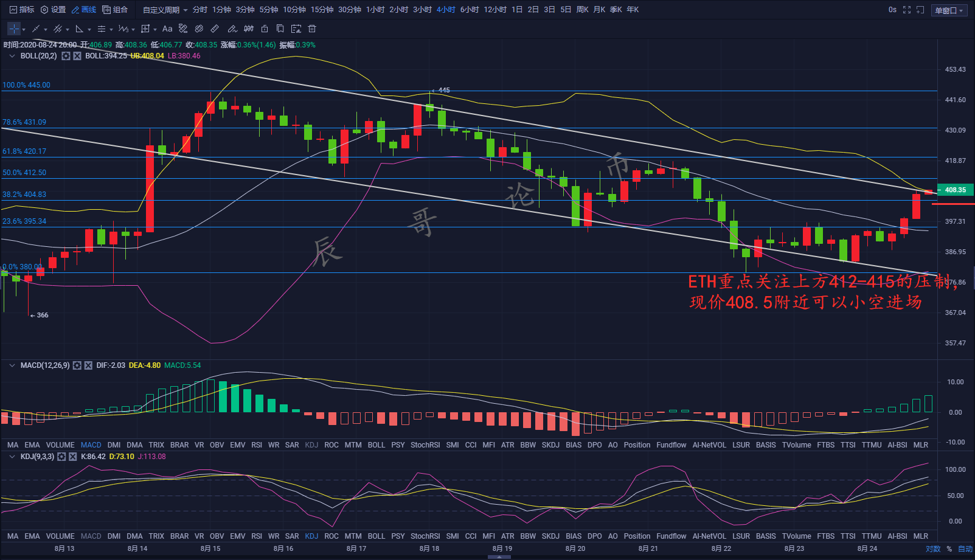Image resolution: width=975 pixels, height=560 pixels.
Task: Expand the crosshair tool dropdown arrow
Action: point(24,29)
